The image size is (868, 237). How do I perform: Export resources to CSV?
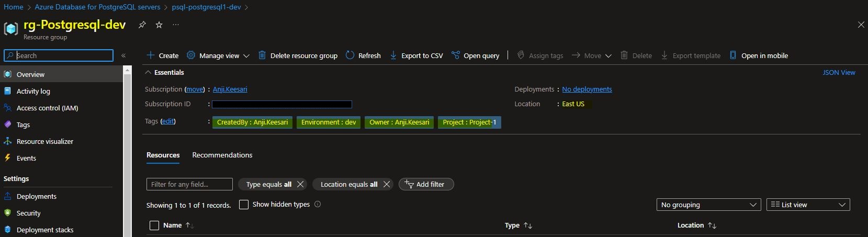(x=416, y=55)
